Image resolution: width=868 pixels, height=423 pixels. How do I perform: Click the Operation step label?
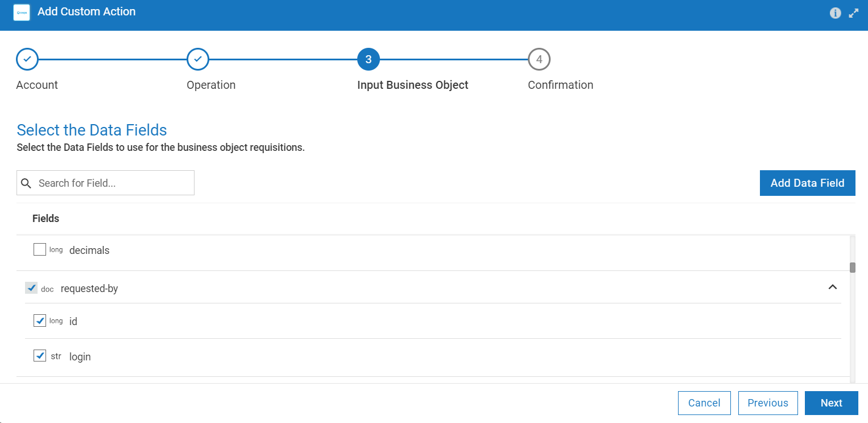[x=211, y=85]
